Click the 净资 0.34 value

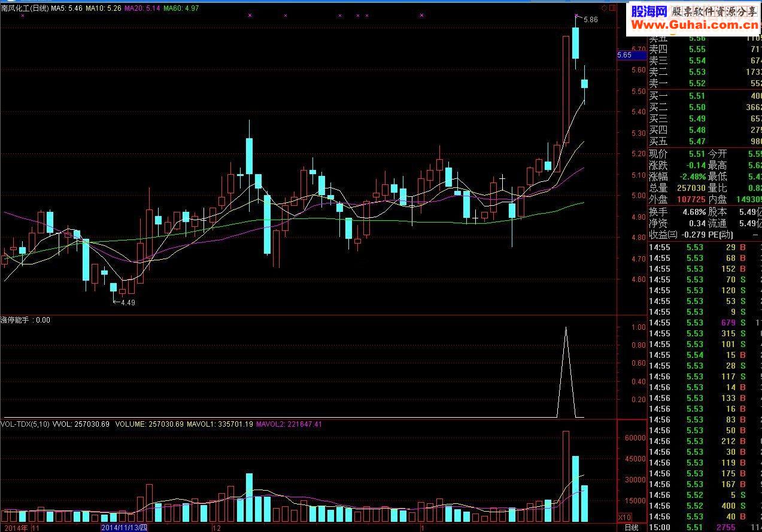tap(697, 223)
